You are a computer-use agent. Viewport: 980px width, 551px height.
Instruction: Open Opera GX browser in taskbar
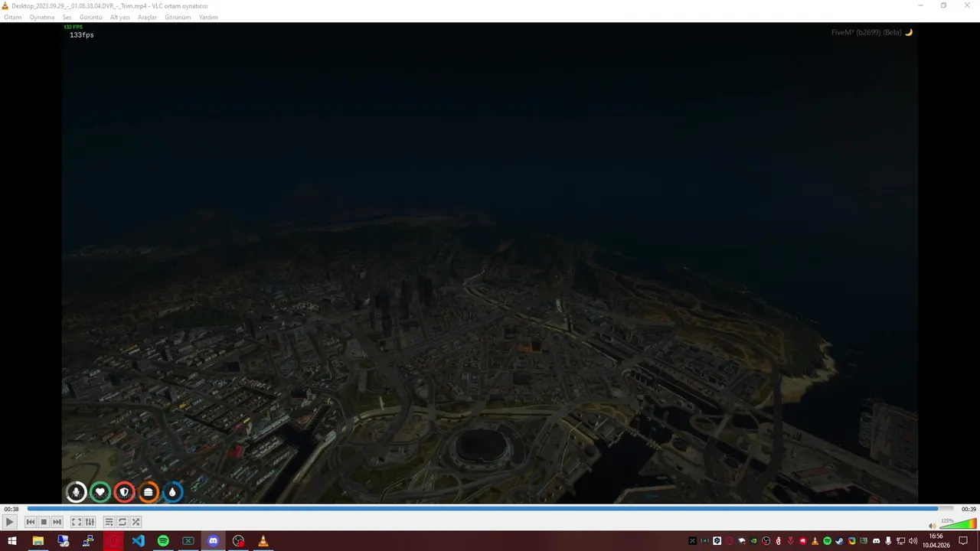click(x=113, y=541)
